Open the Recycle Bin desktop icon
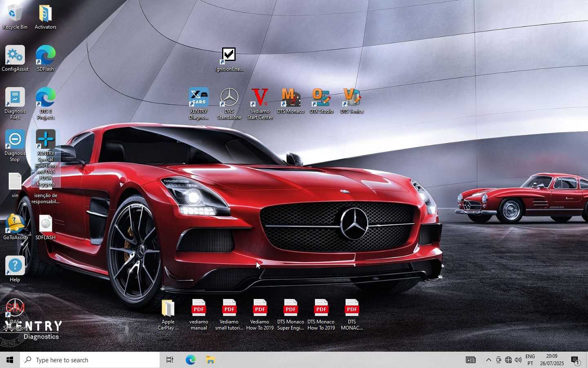The width and height of the screenshot is (588, 368). pos(15,17)
